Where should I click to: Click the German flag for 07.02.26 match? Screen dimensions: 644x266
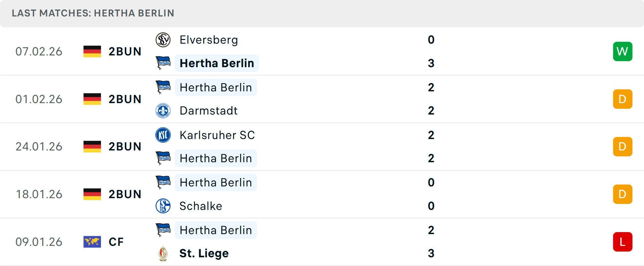pyautogui.click(x=92, y=51)
